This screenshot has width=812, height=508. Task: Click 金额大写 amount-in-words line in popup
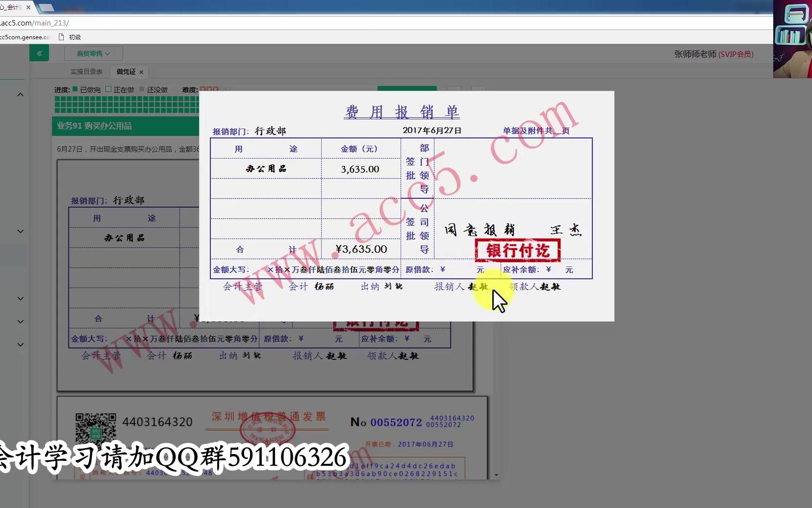tap(306, 269)
